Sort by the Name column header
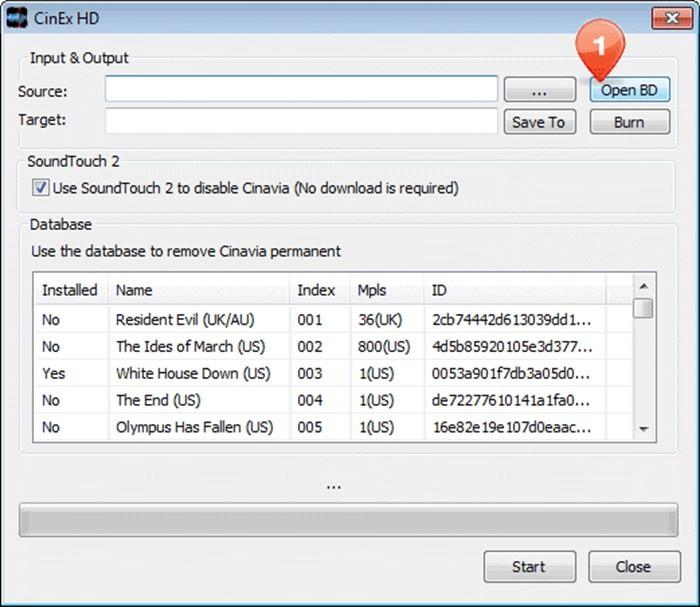Viewport: 700px width, 607px height. [199, 290]
